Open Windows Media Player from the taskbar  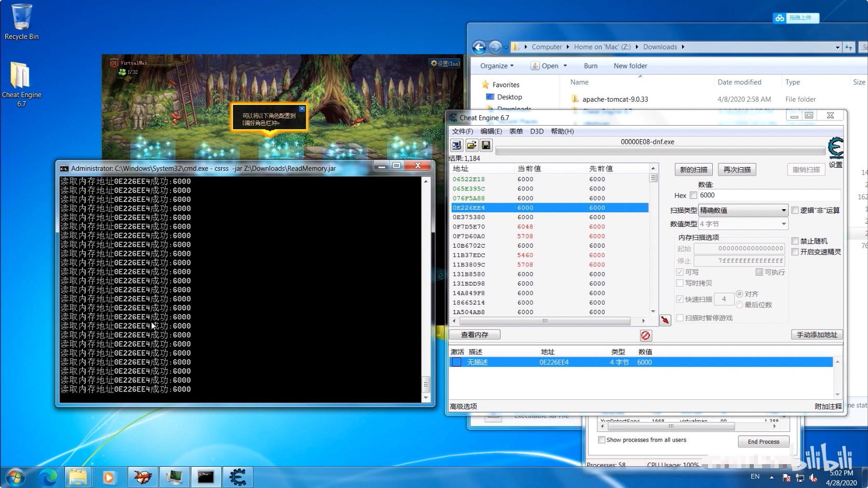tap(110, 477)
